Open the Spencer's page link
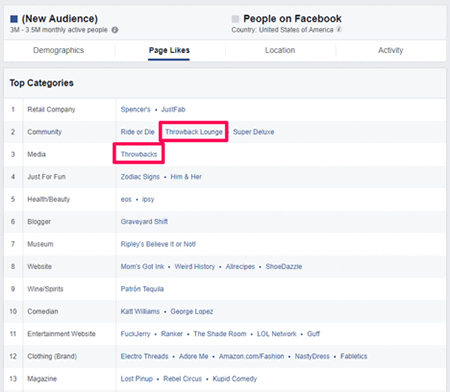The width and height of the screenshot is (450, 392). point(136,109)
